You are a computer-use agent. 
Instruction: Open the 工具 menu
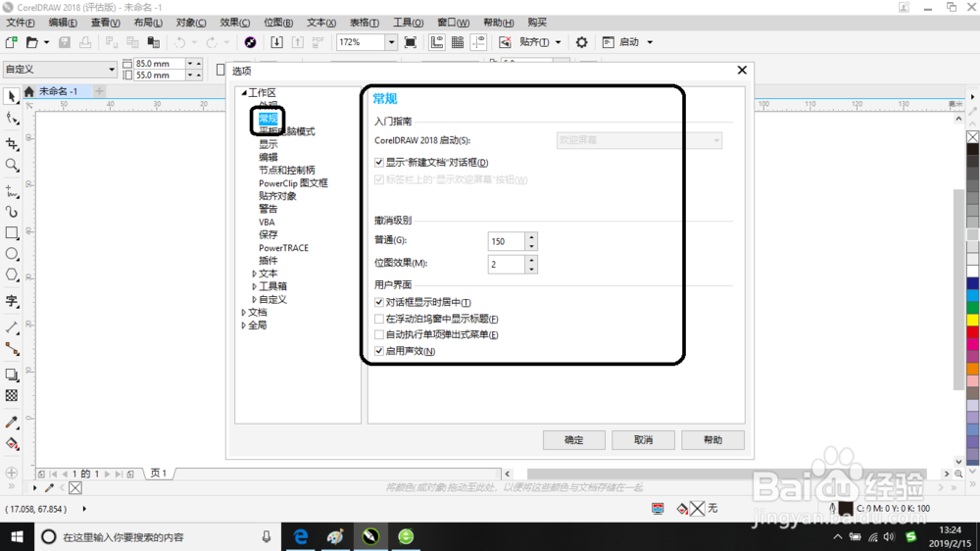coord(408,23)
